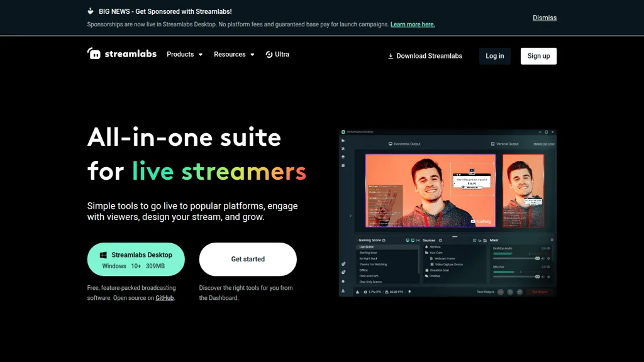Open the 'Learn more here' link

click(413, 25)
